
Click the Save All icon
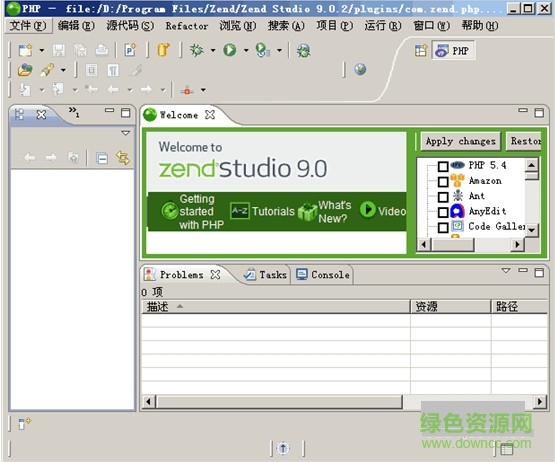(x=80, y=50)
